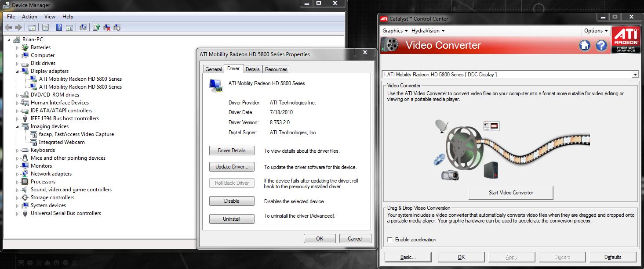Screen dimensions: 644x269
Task: Click the Uninstall button in Properties dialog
Action: coord(232,219)
